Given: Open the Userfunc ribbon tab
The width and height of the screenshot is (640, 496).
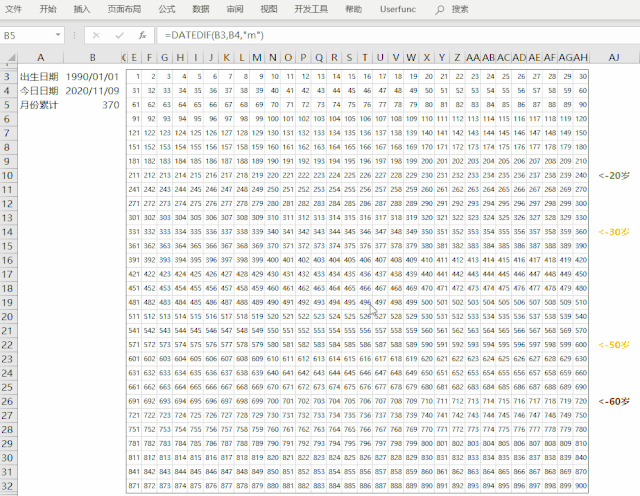Looking at the screenshot, I should click(x=398, y=9).
